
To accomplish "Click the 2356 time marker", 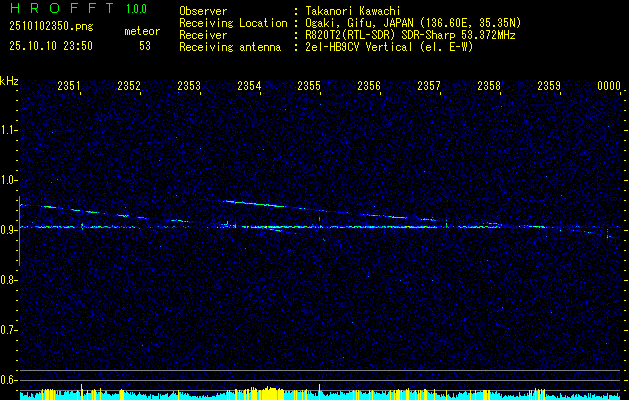I will (x=369, y=85).
